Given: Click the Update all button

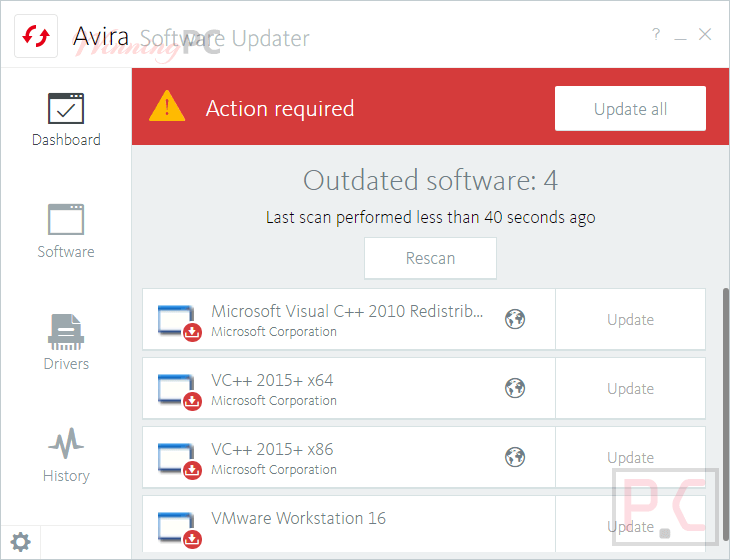Looking at the screenshot, I should (x=630, y=108).
